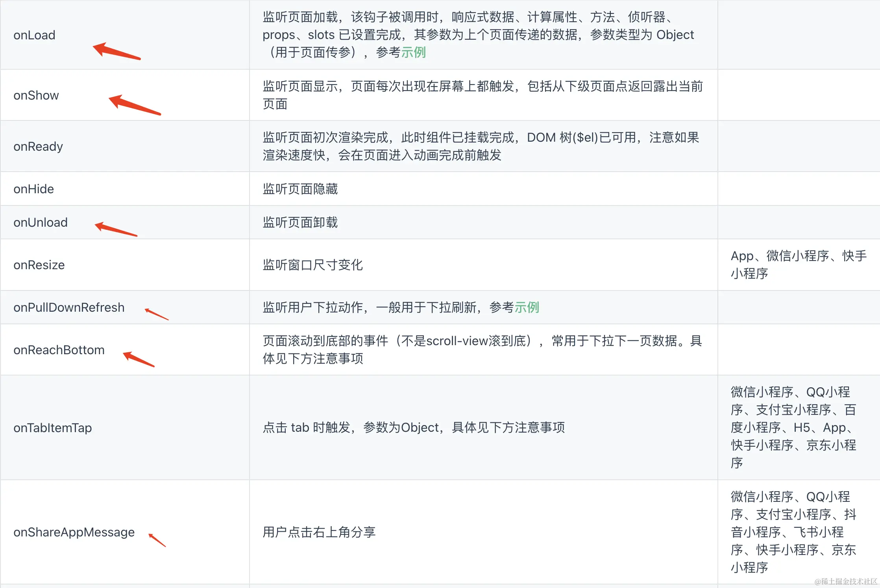Click the onReady function name cell

coord(38,146)
